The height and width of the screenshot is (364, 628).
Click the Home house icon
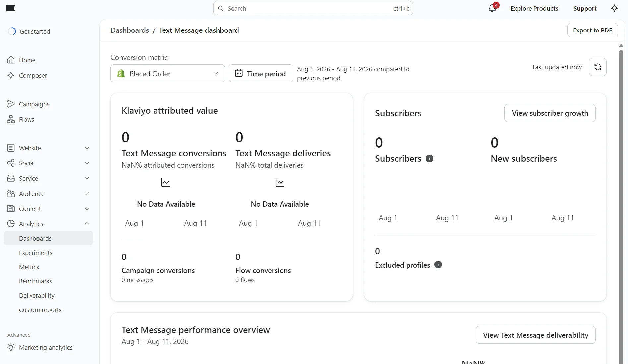click(11, 60)
